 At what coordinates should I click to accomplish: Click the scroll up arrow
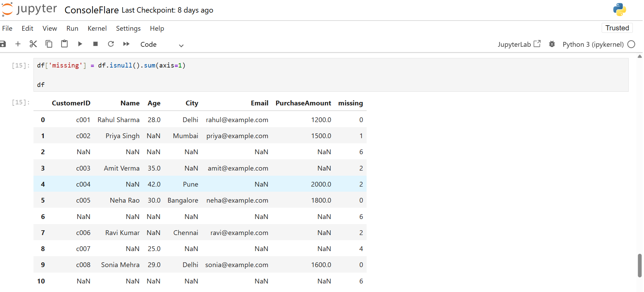640,56
